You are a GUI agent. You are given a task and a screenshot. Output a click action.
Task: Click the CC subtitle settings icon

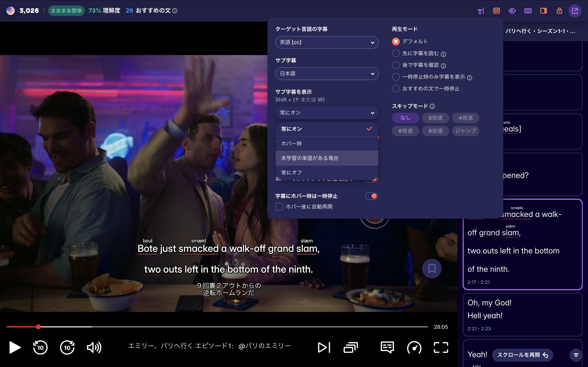pyautogui.click(x=496, y=11)
